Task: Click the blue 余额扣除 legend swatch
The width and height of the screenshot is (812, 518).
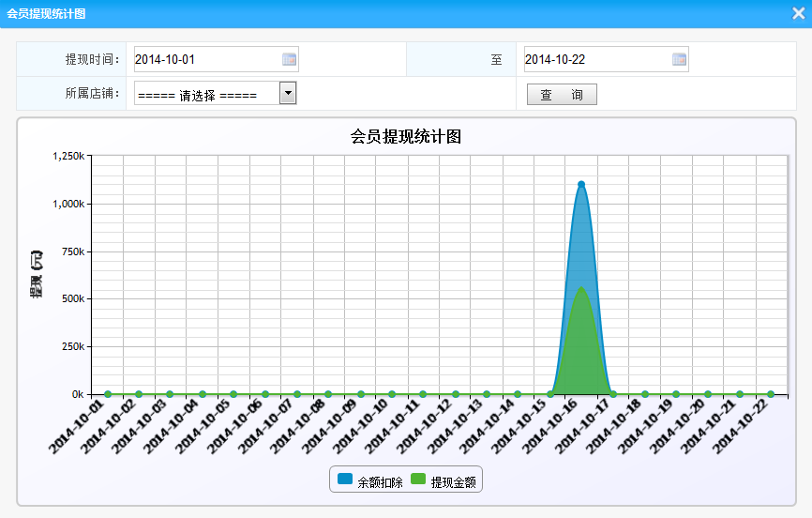Action: pos(345,480)
